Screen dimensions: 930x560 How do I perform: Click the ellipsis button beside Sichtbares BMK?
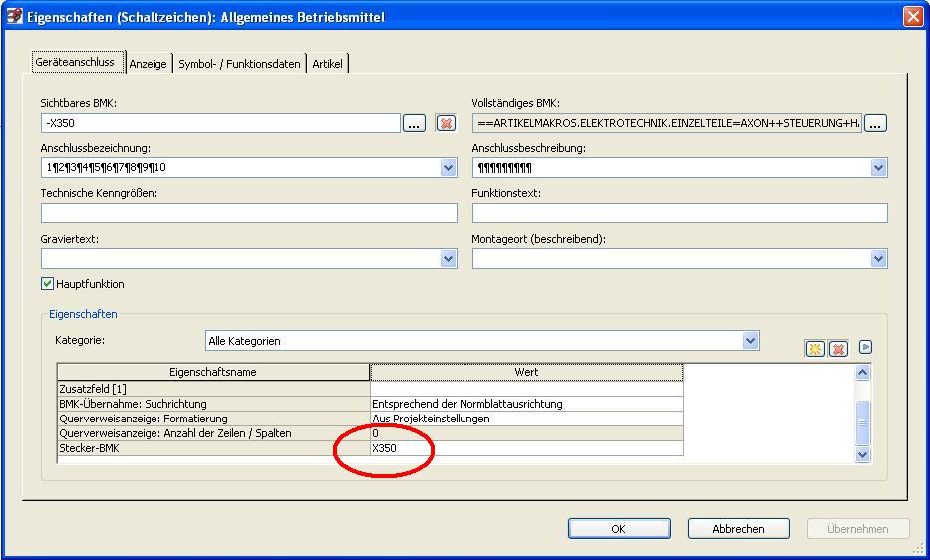click(x=415, y=123)
